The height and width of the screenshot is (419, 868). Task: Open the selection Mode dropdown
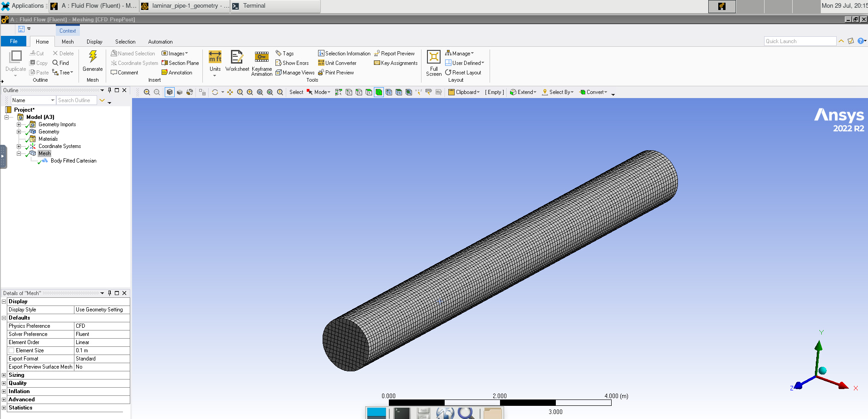click(319, 92)
